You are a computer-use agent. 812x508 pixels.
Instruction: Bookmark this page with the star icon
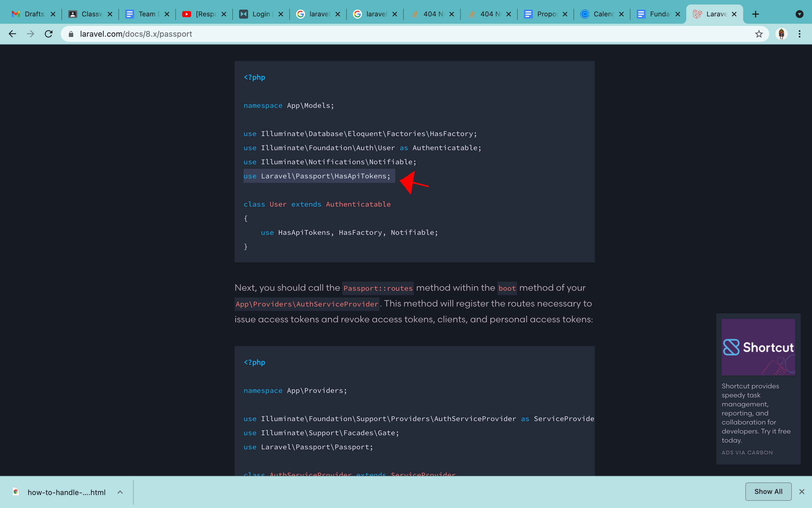tap(759, 34)
